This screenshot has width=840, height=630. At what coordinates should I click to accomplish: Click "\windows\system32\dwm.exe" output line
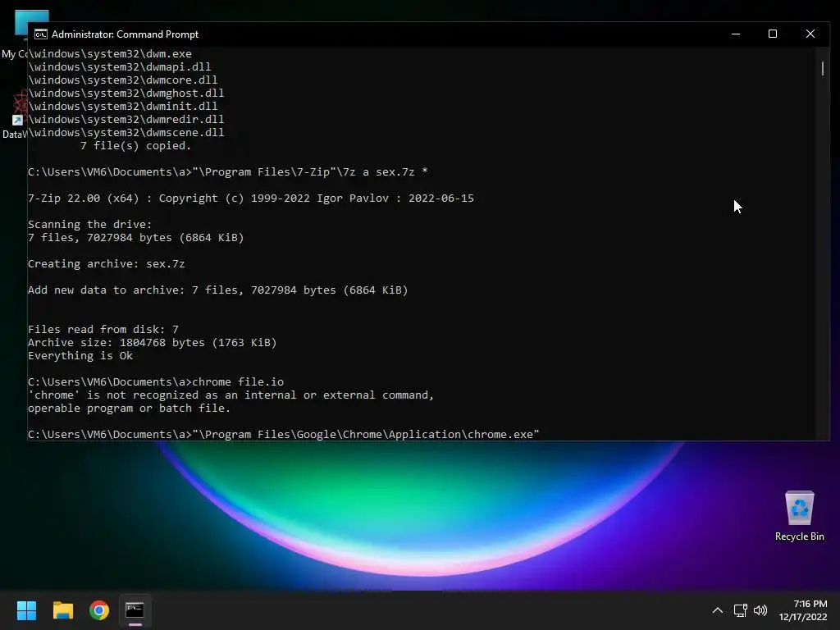(x=110, y=53)
